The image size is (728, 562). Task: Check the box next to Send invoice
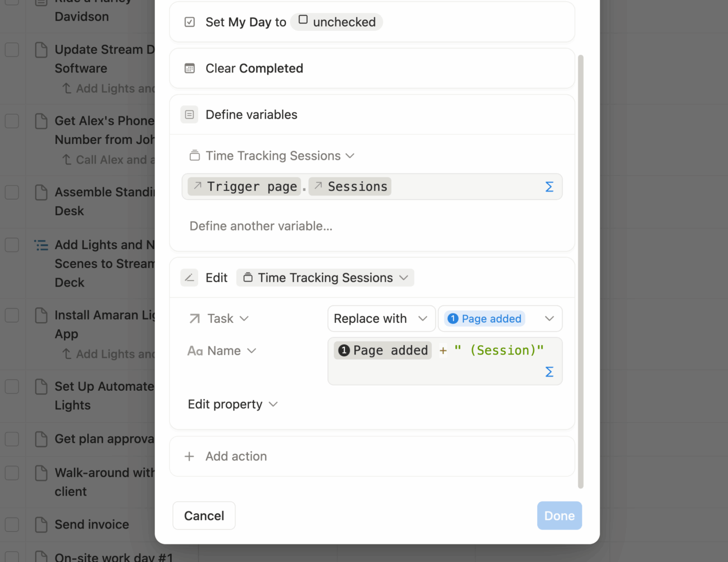pyautogui.click(x=12, y=525)
